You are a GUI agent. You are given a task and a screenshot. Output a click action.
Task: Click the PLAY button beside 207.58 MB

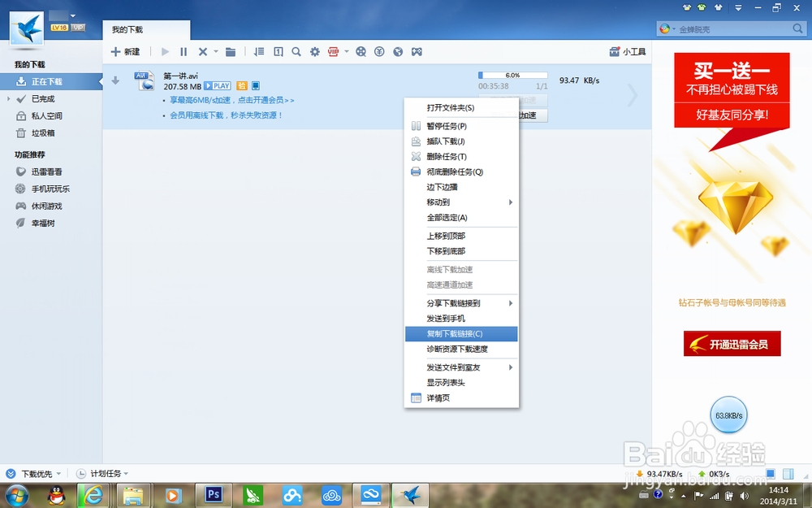(218, 86)
